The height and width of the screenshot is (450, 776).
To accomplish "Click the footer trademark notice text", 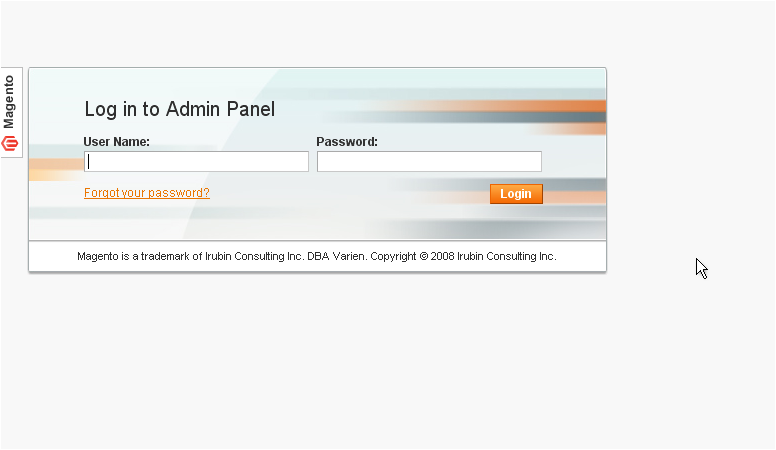I will click(316, 256).
